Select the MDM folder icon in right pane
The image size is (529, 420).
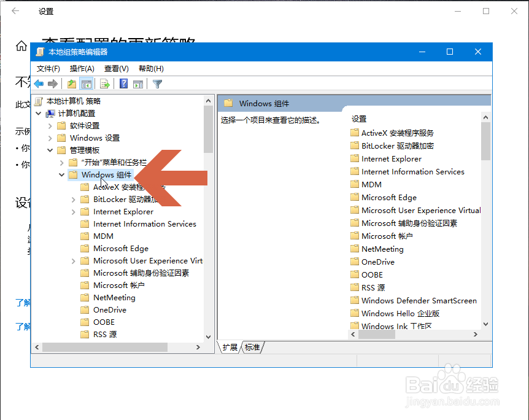(355, 184)
